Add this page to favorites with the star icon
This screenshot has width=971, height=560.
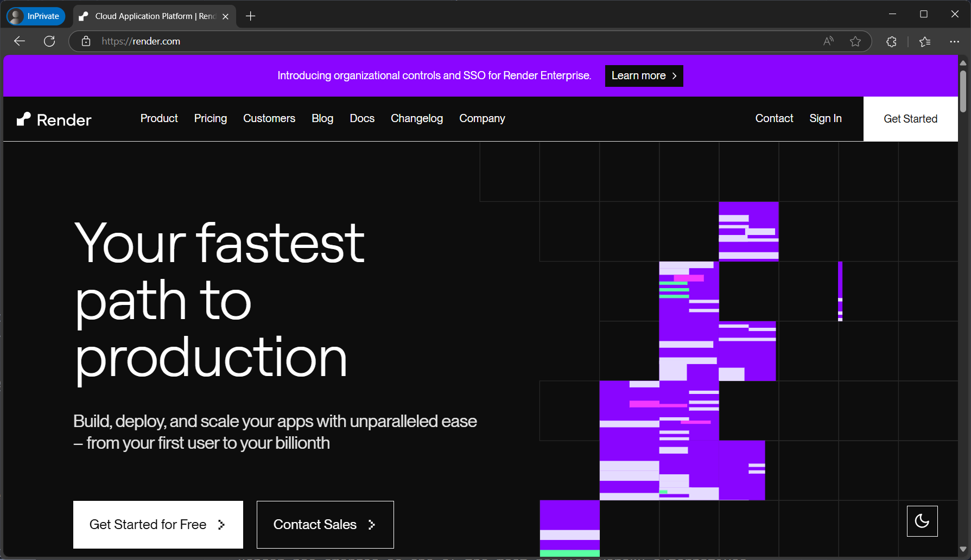tap(855, 41)
